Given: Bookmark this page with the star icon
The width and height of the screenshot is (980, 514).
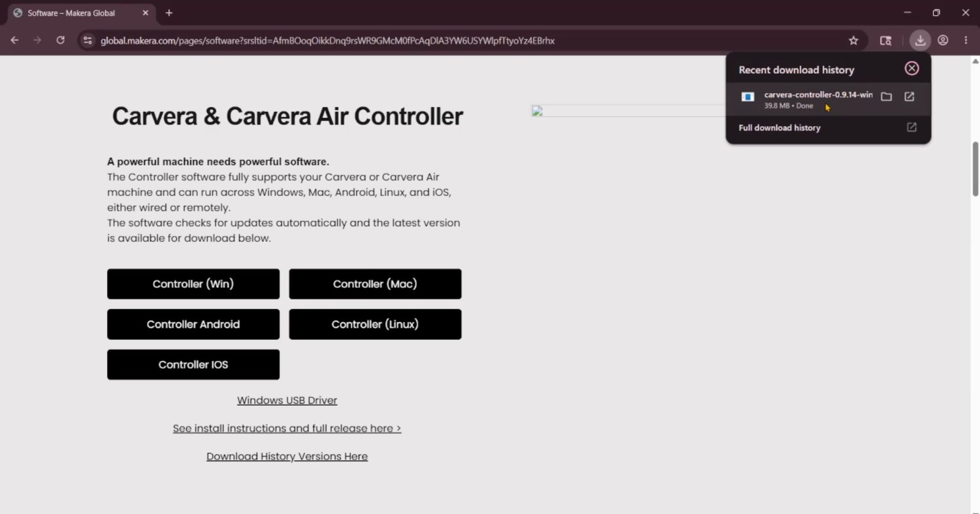Looking at the screenshot, I should (x=853, y=40).
